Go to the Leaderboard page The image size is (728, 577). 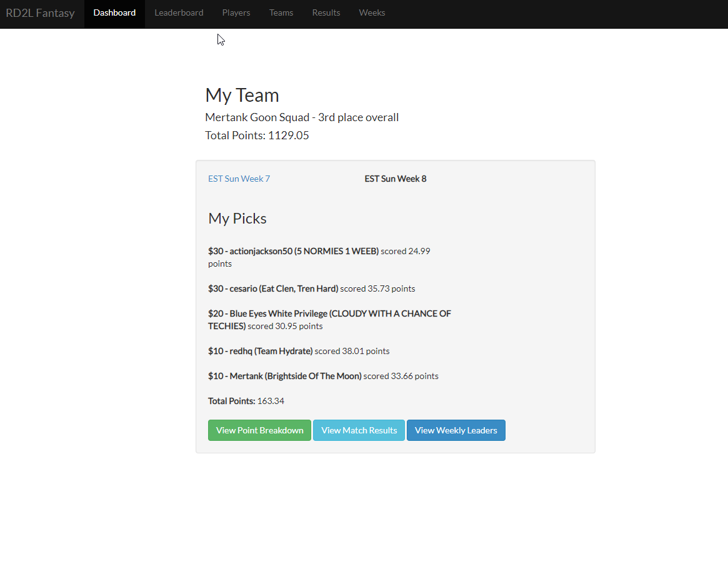coord(179,13)
